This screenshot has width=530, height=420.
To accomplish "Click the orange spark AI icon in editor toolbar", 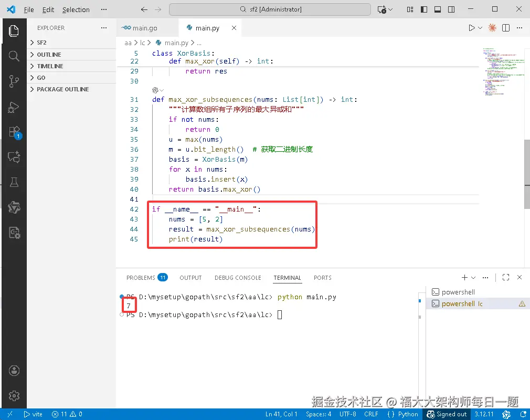I will [x=492, y=28].
